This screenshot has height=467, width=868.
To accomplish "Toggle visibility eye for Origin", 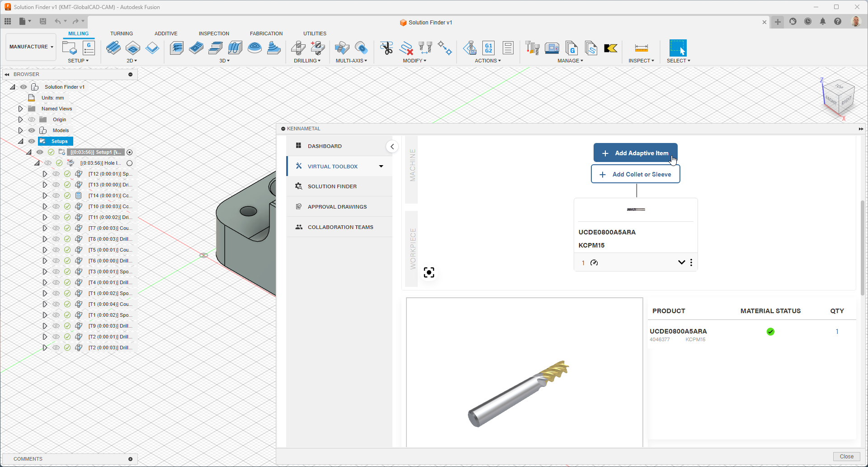I will [32, 119].
